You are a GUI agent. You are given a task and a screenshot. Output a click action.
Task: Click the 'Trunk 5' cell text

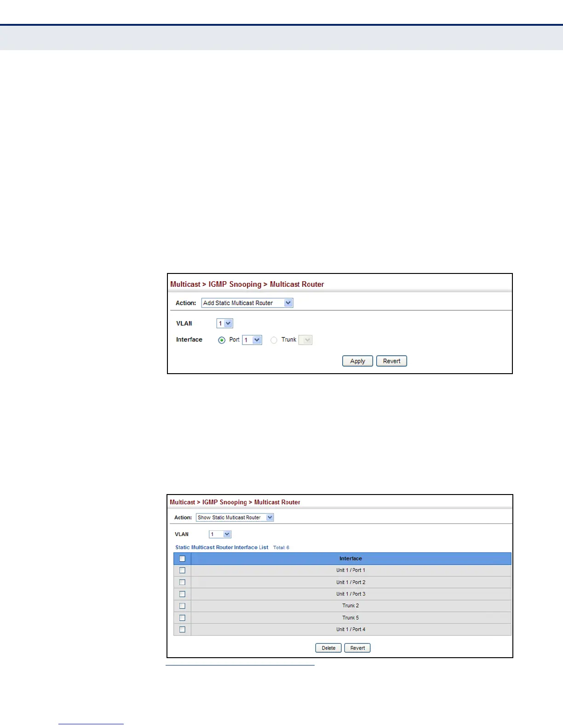350,618
